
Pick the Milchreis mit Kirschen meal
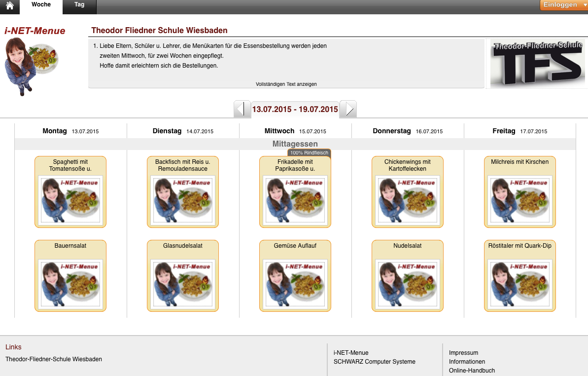pyautogui.click(x=520, y=192)
